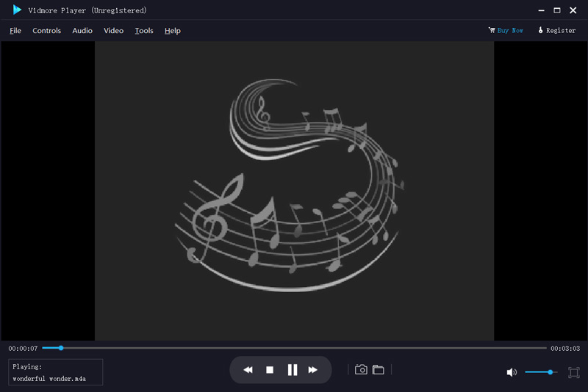
Task: Enter fullscreen mode using the corner icon
Action: (574, 372)
